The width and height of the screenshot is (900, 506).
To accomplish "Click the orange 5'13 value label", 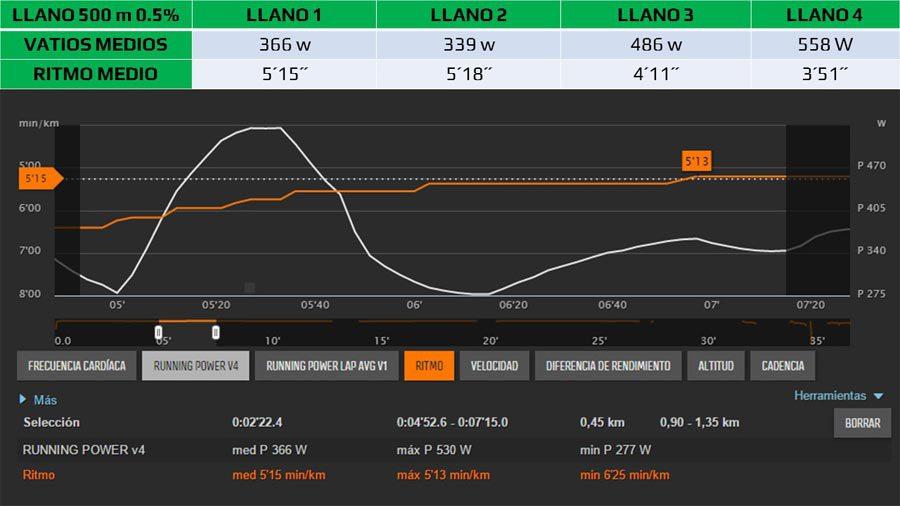I will click(696, 161).
